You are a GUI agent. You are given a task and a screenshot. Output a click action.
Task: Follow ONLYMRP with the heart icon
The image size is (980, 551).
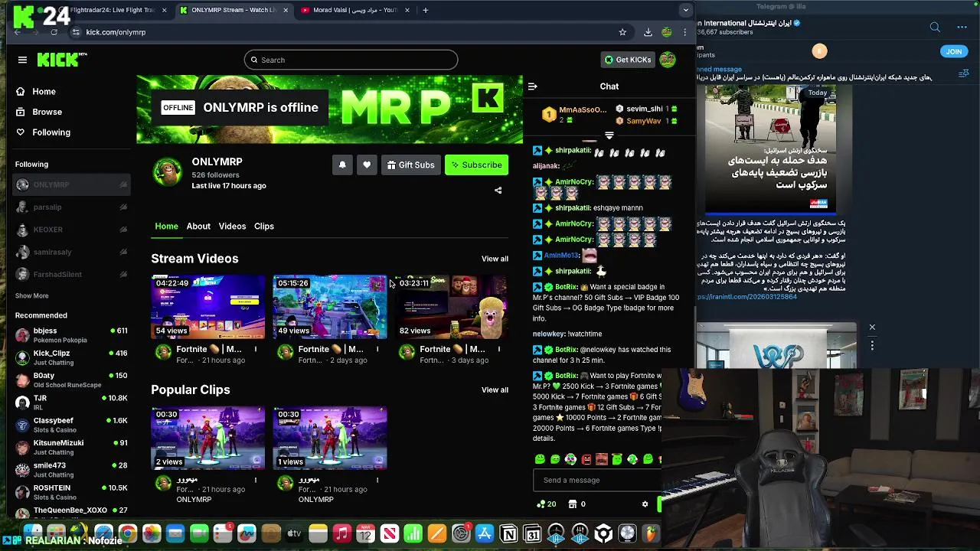(367, 165)
